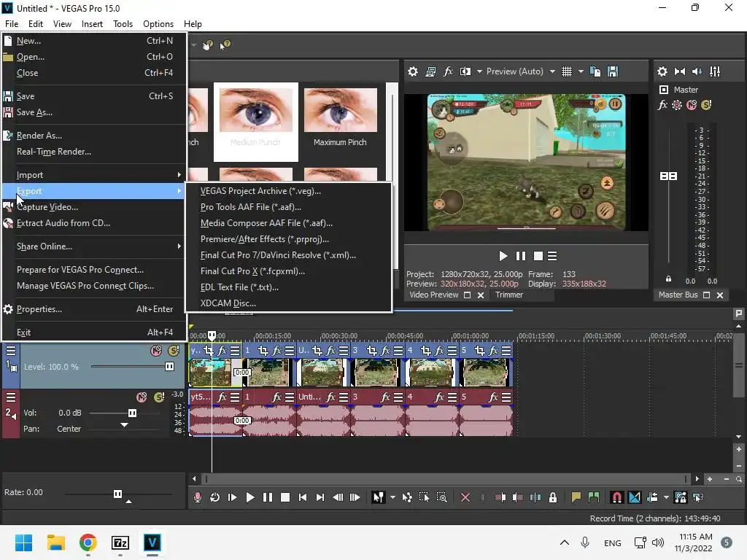Go to end of timeline

point(320,497)
